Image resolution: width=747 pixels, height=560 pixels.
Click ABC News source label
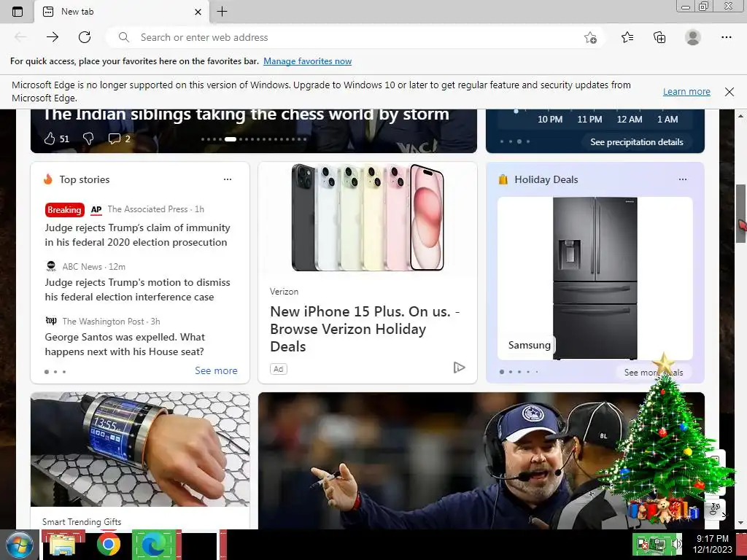[x=82, y=267]
